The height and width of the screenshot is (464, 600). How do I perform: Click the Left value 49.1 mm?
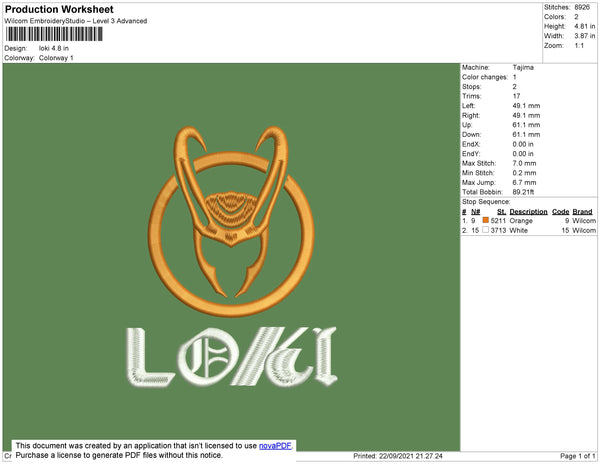526,106
